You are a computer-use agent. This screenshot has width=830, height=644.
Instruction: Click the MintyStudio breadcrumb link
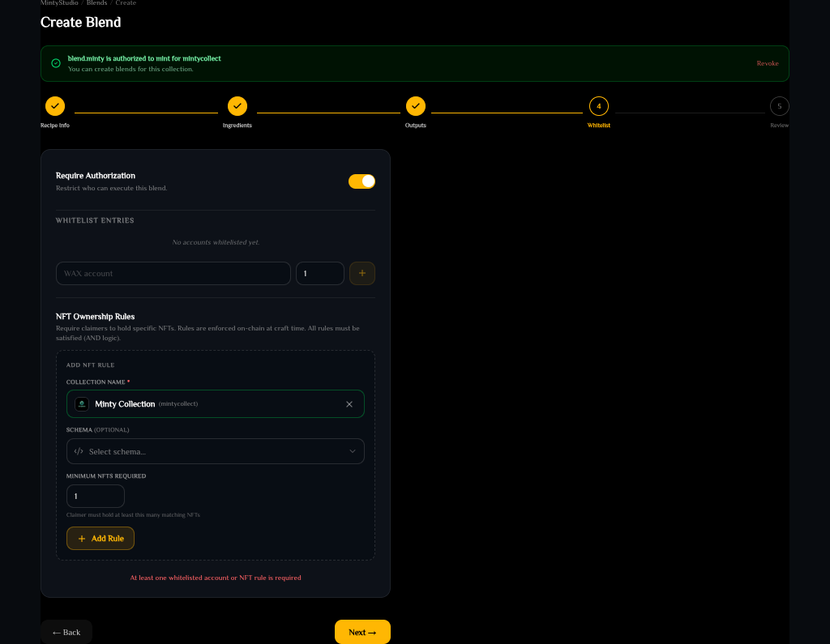[x=59, y=2]
